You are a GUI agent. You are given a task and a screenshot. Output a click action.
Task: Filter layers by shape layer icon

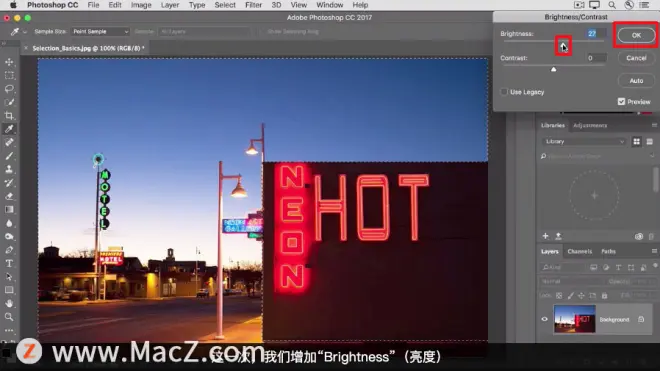[631, 267]
